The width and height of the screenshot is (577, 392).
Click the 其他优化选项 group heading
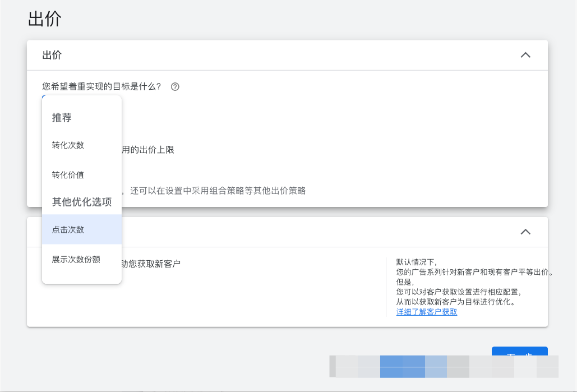82,202
